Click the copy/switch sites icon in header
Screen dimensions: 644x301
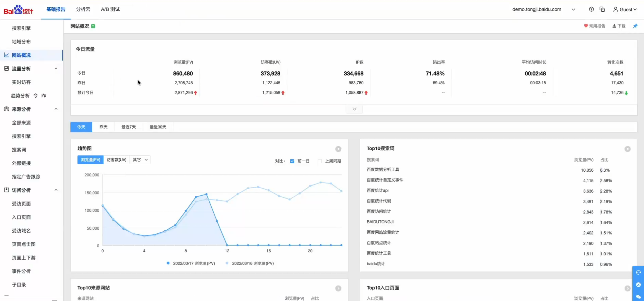coord(602,9)
